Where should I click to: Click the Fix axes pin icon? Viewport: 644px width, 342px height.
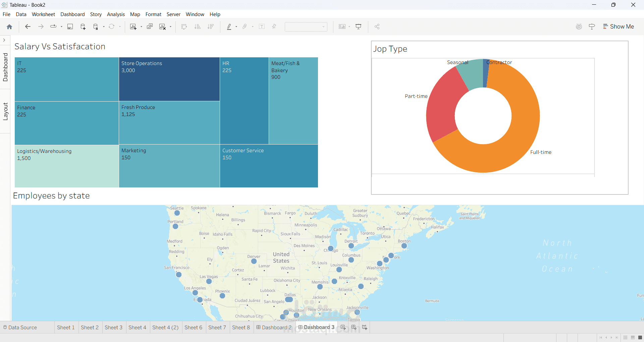coord(274,26)
